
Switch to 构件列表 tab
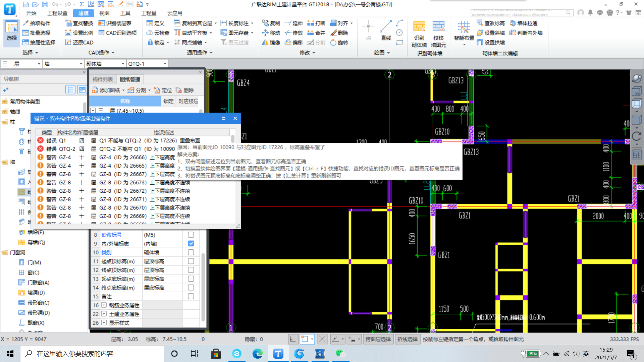103,79
